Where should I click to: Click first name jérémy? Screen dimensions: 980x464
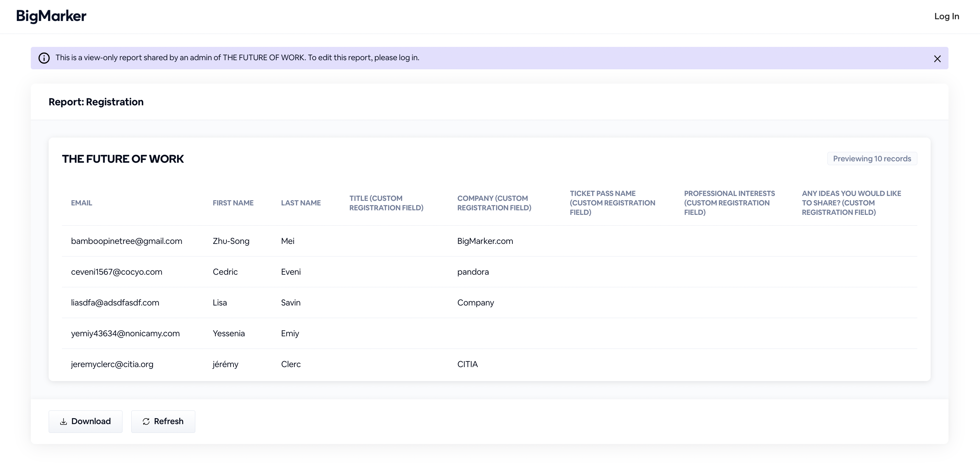point(225,364)
